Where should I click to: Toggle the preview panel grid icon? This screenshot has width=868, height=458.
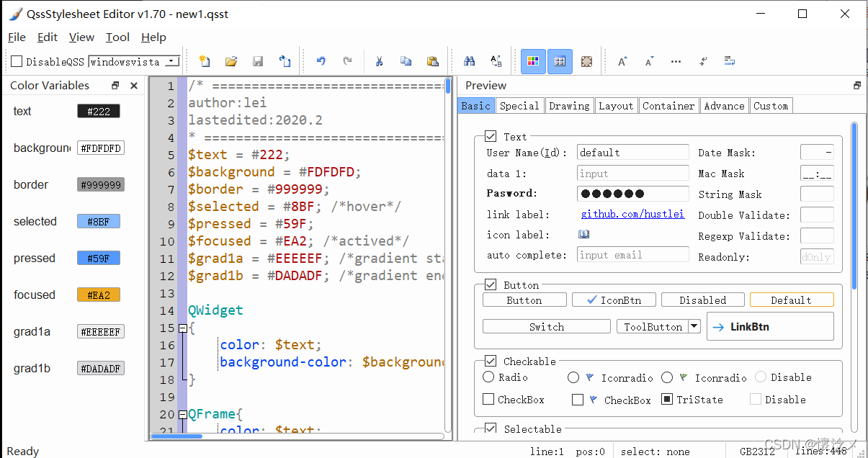[x=560, y=62]
